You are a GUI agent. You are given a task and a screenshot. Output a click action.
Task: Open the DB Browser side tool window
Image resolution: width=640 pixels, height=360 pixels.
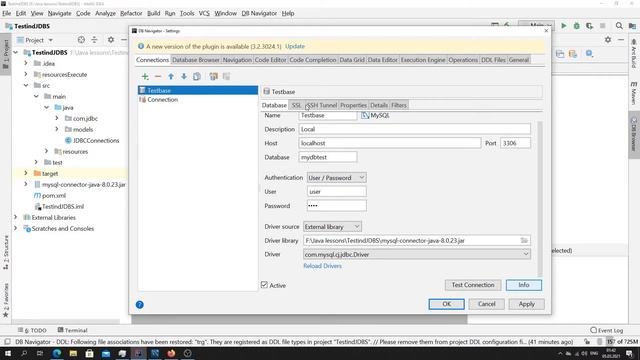tap(634, 135)
